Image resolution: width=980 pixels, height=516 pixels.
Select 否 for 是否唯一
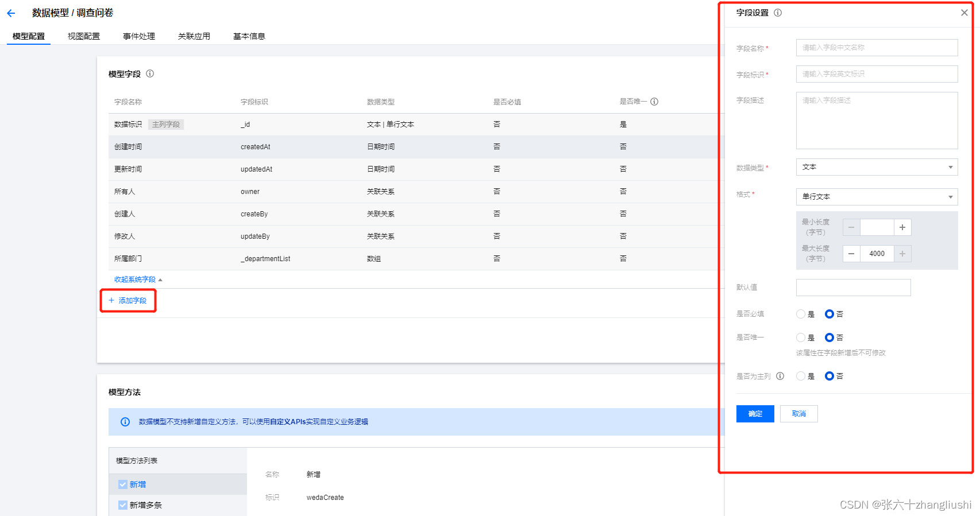[829, 337]
